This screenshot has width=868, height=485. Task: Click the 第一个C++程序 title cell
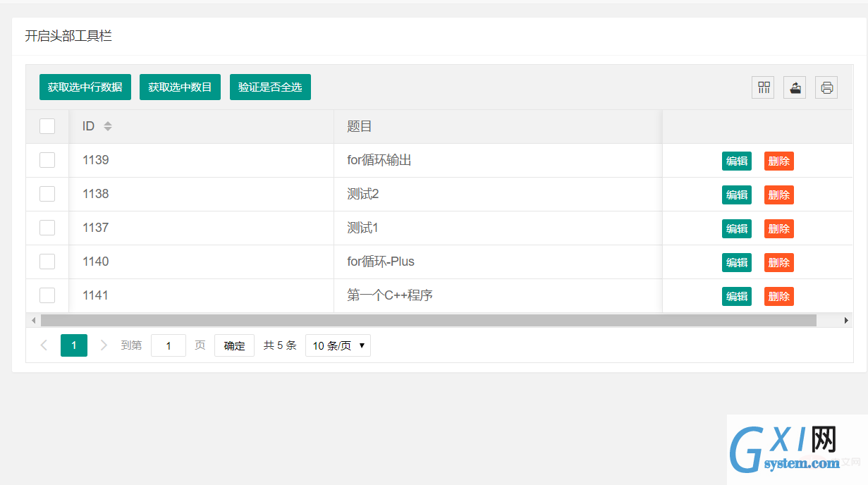pyautogui.click(x=498, y=295)
